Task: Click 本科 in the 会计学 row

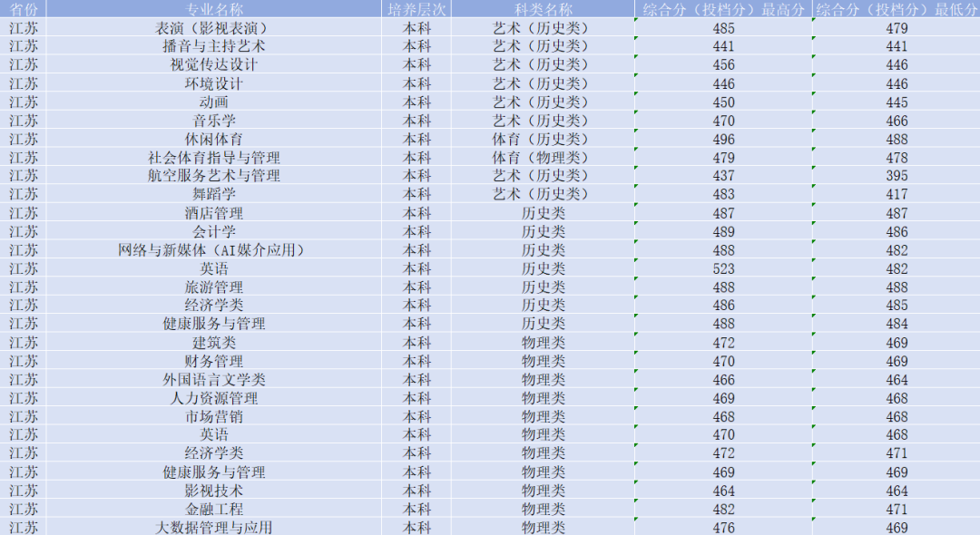Action: pos(416,231)
